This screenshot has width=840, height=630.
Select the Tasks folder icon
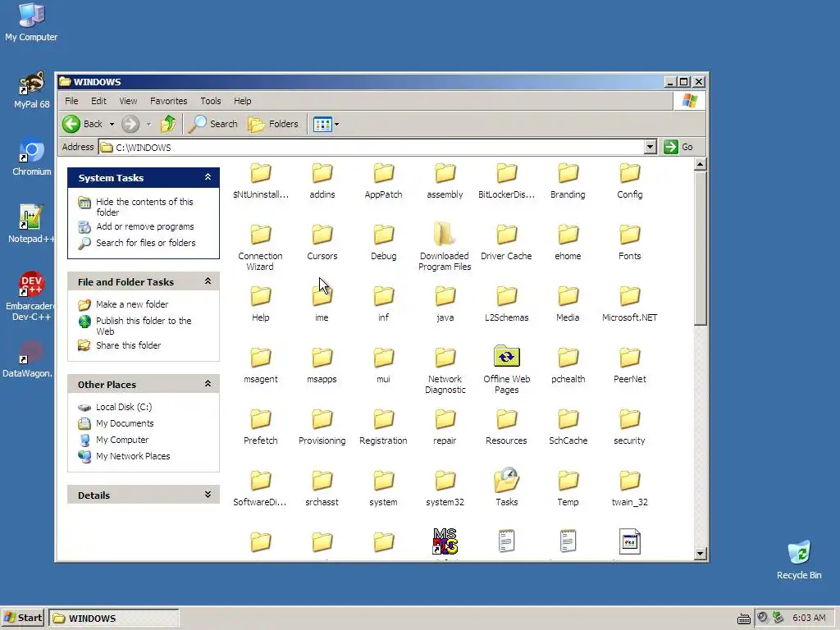point(507,480)
